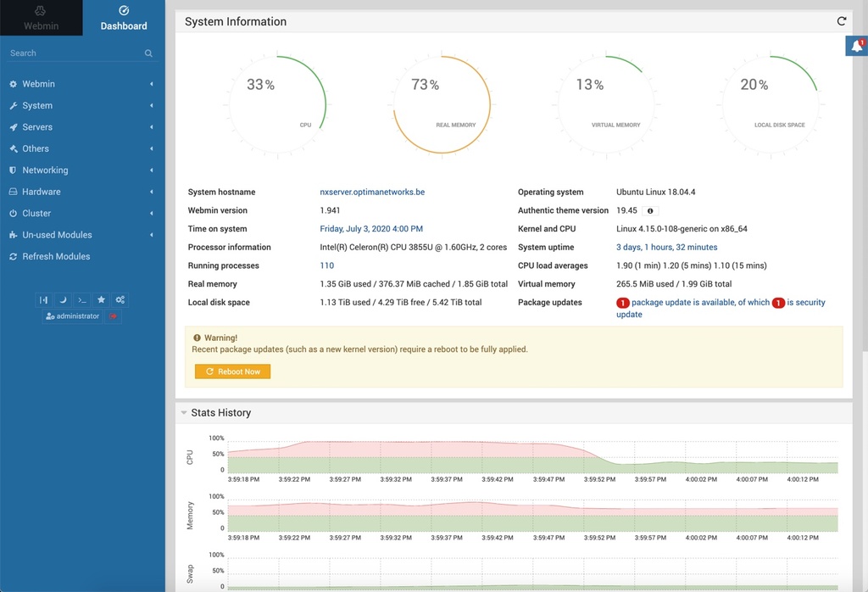Open theme configuration gears icon
The height and width of the screenshot is (592, 868).
point(120,300)
